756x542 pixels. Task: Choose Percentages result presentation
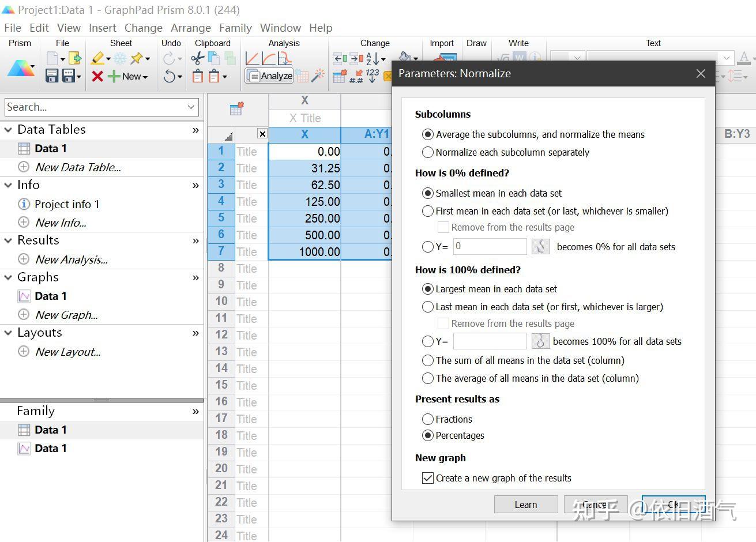pos(428,435)
